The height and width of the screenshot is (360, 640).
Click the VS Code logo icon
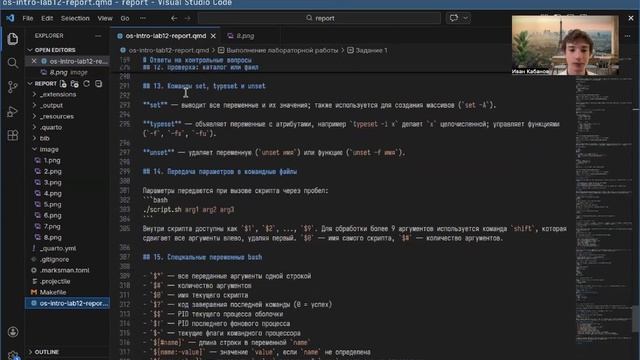(10, 18)
